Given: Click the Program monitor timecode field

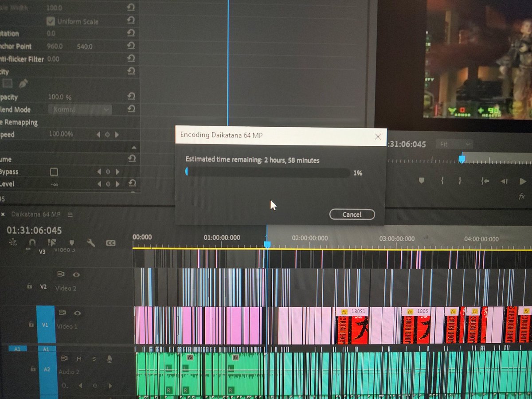Looking at the screenshot, I should tap(406, 144).
